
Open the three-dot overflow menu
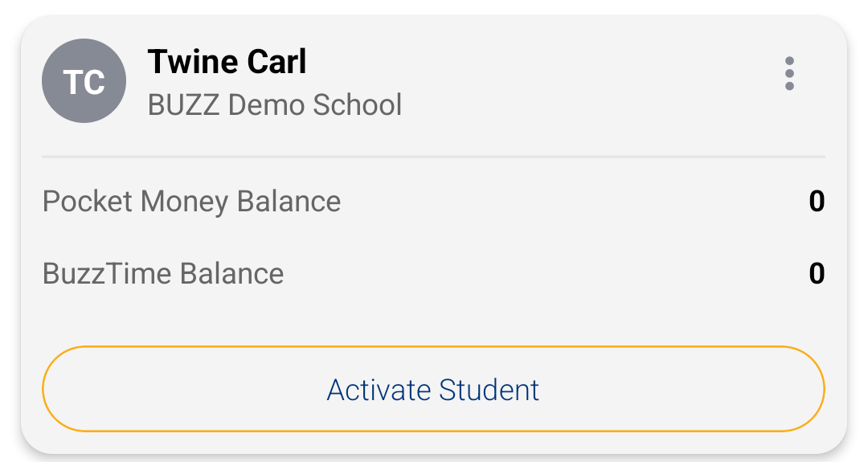click(x=789, y=74)
